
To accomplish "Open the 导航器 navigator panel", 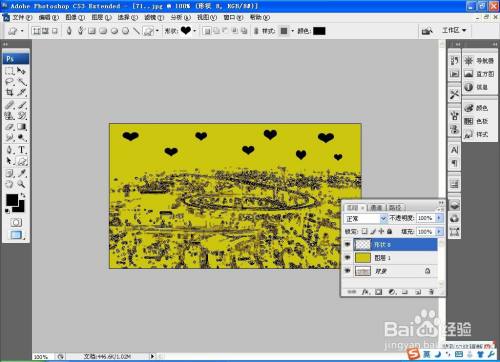I will (x=479, y=61).
